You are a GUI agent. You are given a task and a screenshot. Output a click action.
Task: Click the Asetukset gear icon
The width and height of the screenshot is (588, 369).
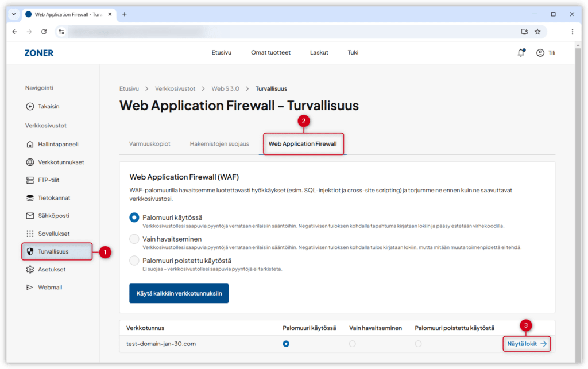[x=30, y=269]
